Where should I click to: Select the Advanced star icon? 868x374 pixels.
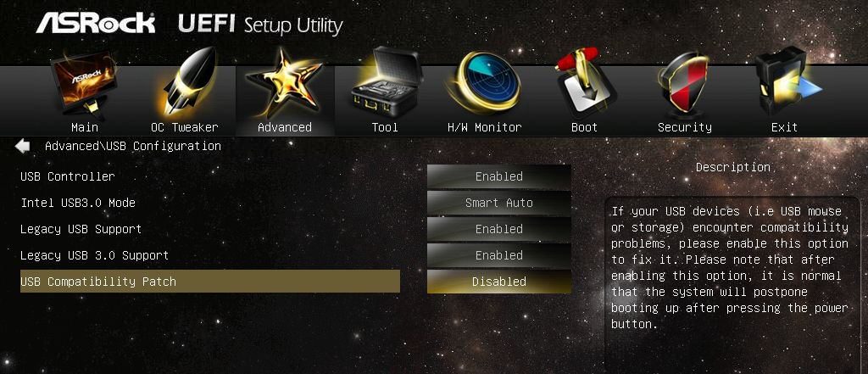coord(285,82)
